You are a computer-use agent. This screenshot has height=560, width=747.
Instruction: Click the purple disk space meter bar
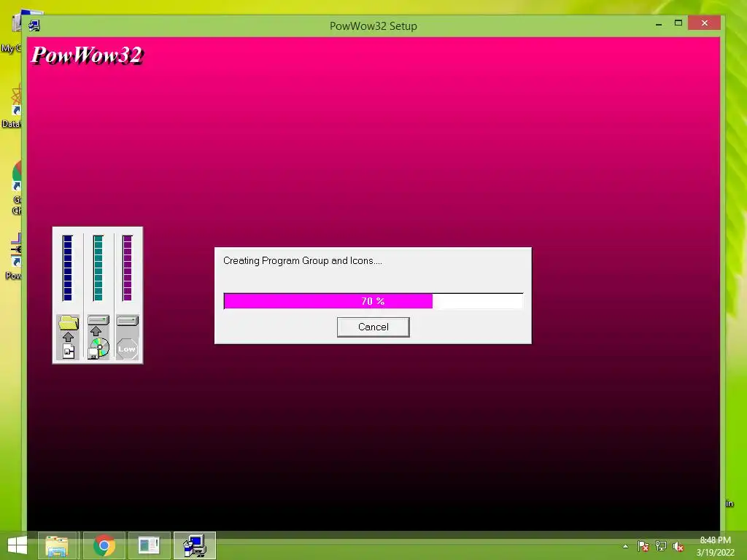click(127, 268)
